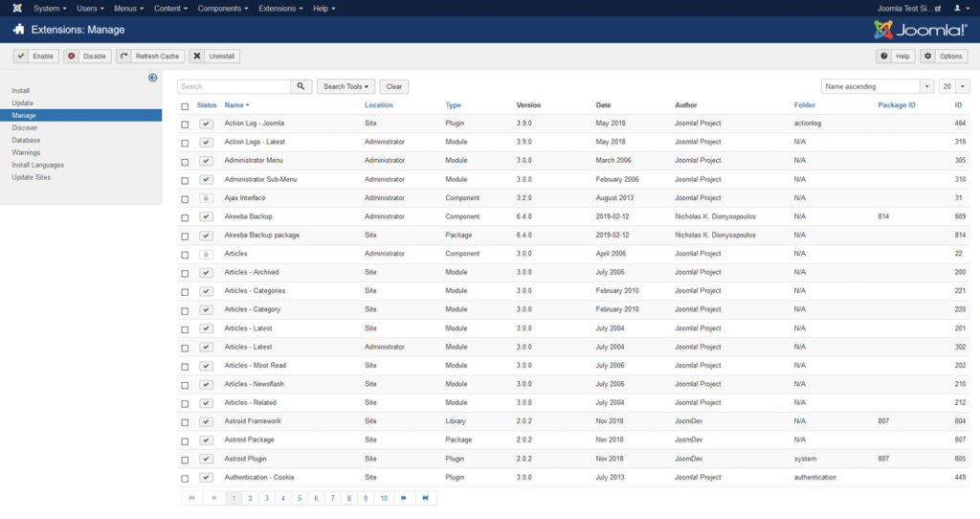Click in the Search input field
This screenshot has width=980, height=519.
click(234, 86)
